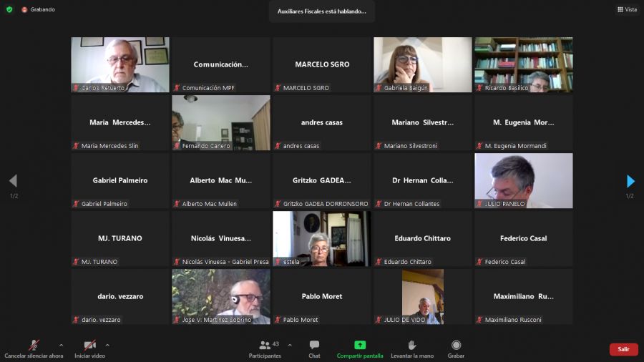Start camera with Iniciar video
Screen dimensions: 644x362
(89, 349)
